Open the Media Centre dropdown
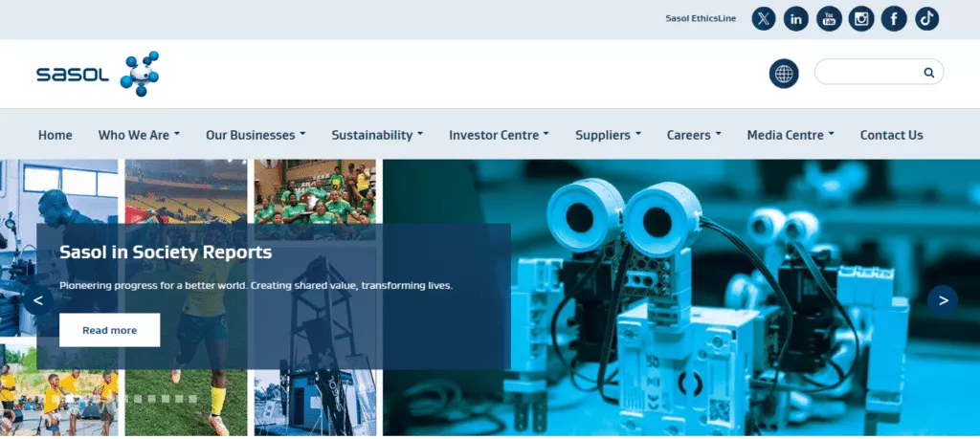 791,135
